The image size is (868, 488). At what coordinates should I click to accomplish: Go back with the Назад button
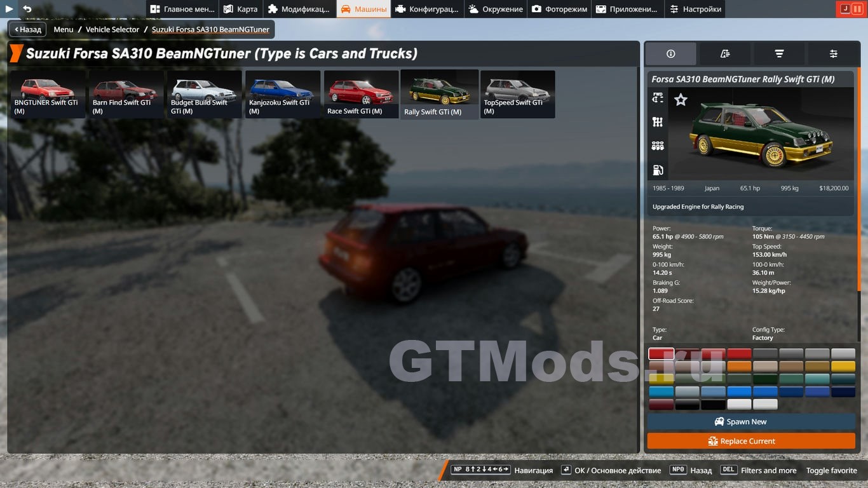coord(27,29)
